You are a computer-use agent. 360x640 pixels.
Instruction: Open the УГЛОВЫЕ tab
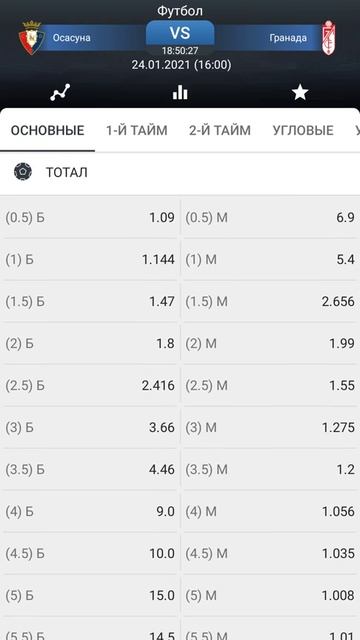click(303, 130)
